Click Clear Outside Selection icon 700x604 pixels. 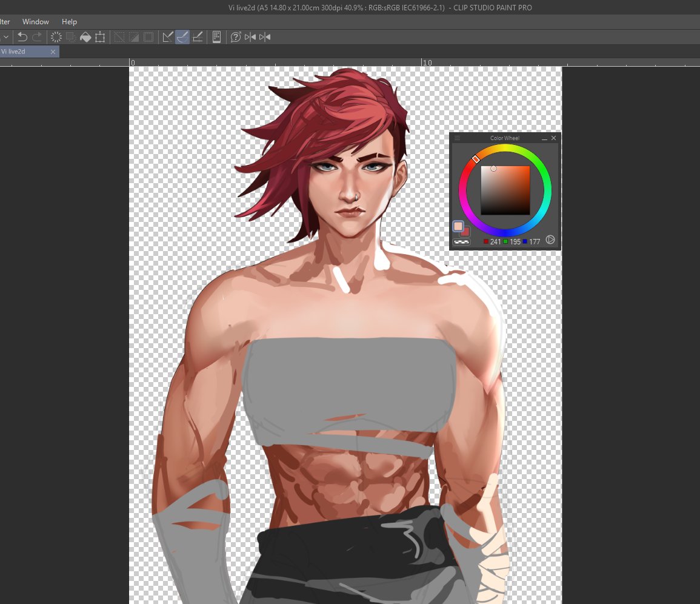[x=70, y=37]
